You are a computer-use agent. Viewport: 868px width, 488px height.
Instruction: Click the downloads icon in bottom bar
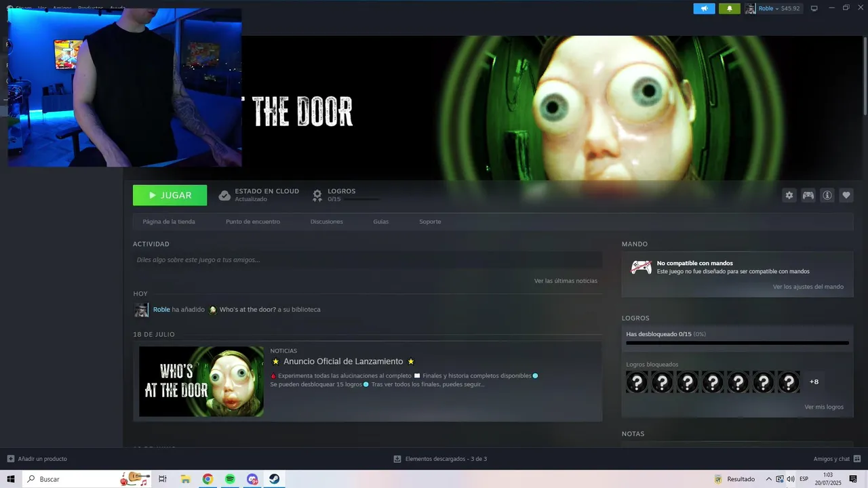[x=397, y=459]
